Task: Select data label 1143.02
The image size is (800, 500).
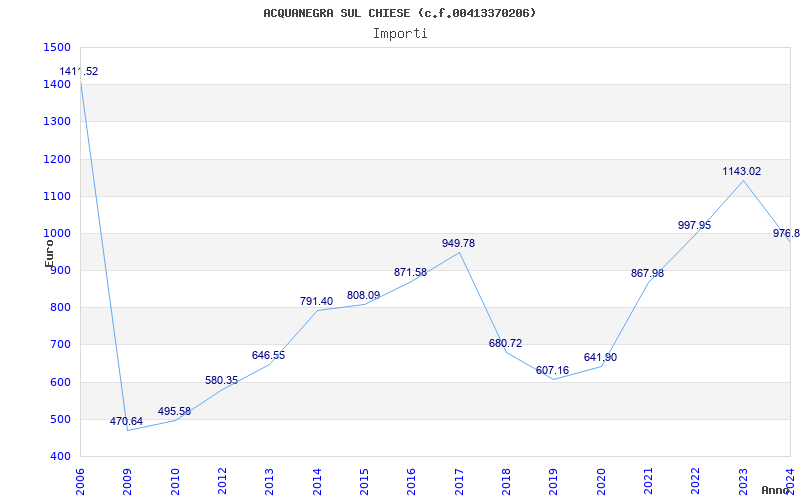Action: pyautogui.click(x=742, y=171)
